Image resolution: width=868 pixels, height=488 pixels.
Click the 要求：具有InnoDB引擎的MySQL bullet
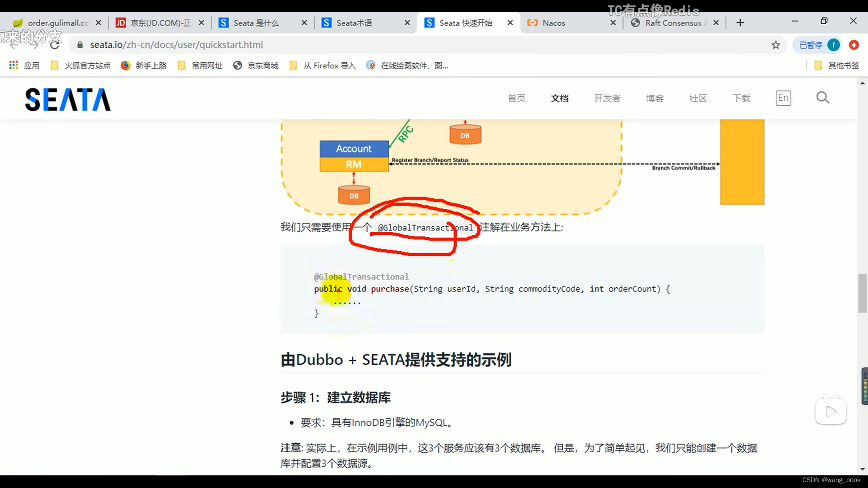377,422
